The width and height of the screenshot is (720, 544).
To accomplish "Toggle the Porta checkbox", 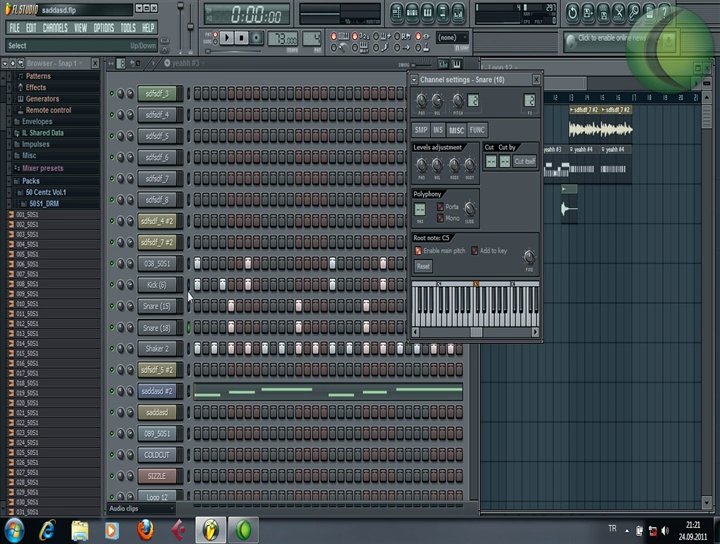I will (440, 207).
